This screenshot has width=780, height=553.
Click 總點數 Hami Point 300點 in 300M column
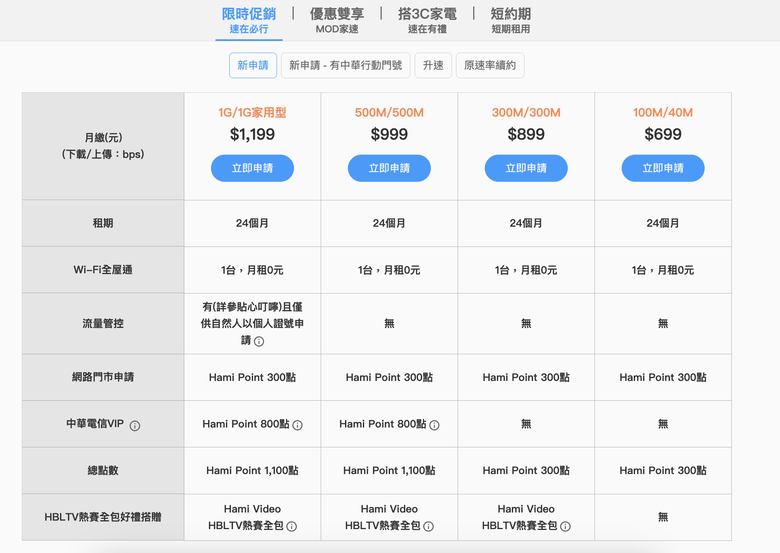click(526, 470)
